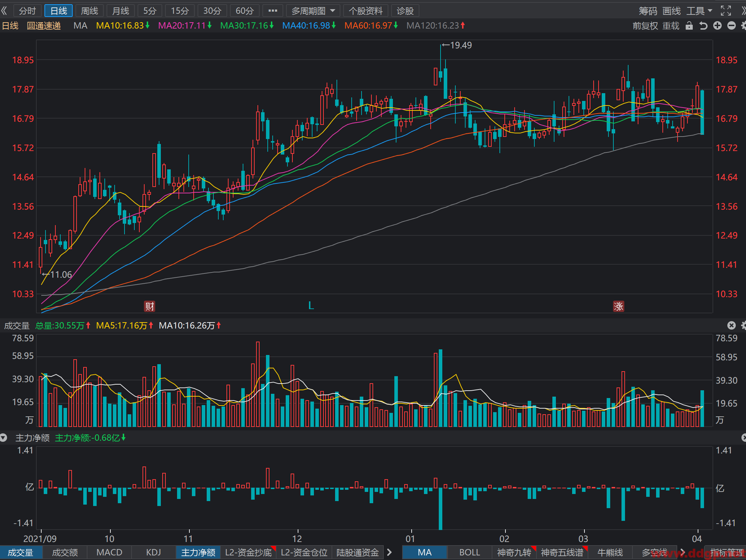This screenshot has height=560, width=746.
Task: Click MA10:16.83 yellow legend
Action: click(x=123, y=26)
